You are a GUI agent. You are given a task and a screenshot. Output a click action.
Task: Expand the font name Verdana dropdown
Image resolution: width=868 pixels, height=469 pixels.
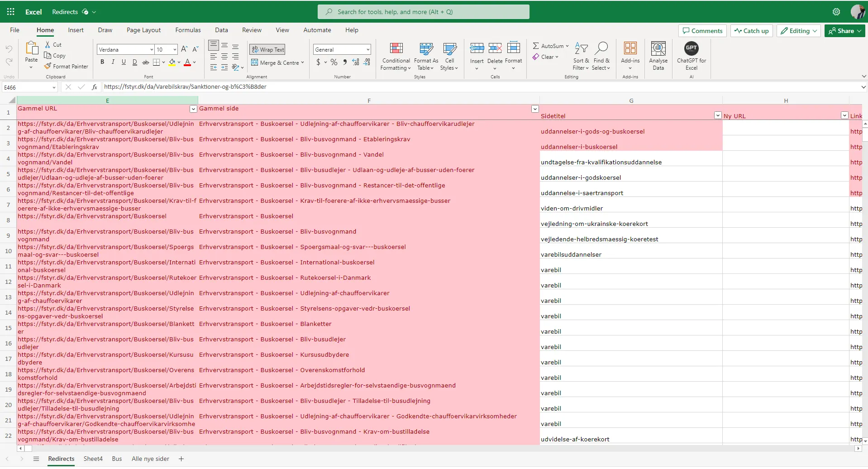click(152, 50)
